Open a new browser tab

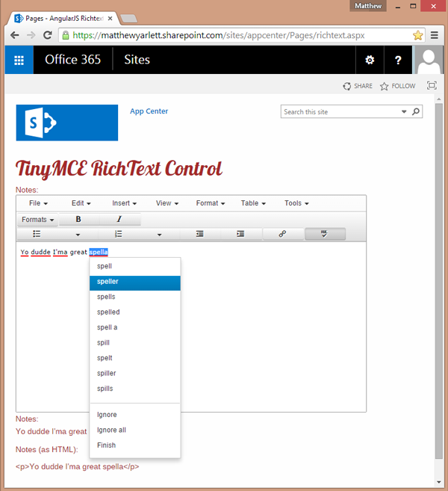point(128,19)
